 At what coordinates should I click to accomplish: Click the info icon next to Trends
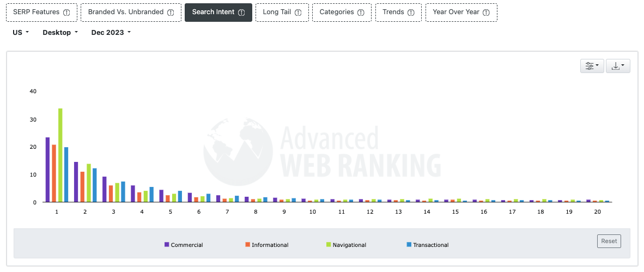[411, 13]
